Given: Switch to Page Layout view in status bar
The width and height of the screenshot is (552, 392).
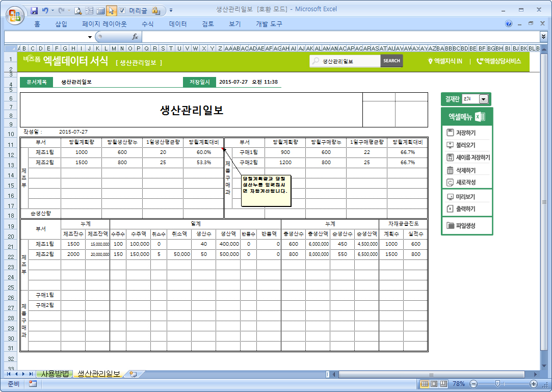Looking at the screenshot, I should (434, 384).
